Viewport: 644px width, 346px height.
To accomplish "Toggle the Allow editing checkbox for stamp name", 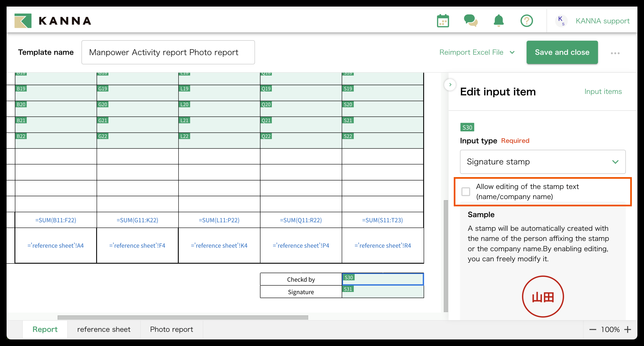I will [x=466, y=192].
